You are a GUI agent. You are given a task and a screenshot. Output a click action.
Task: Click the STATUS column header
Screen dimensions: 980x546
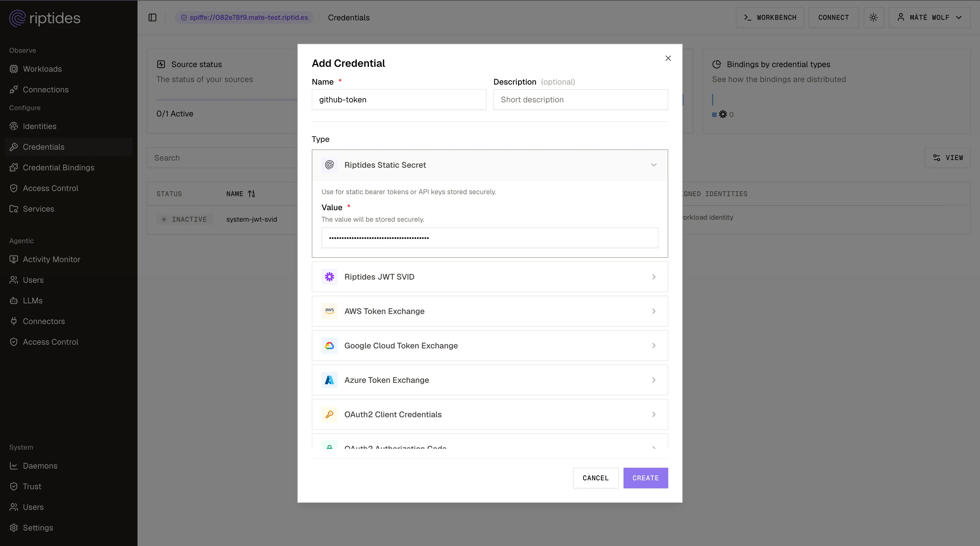(x=169, y=194)
